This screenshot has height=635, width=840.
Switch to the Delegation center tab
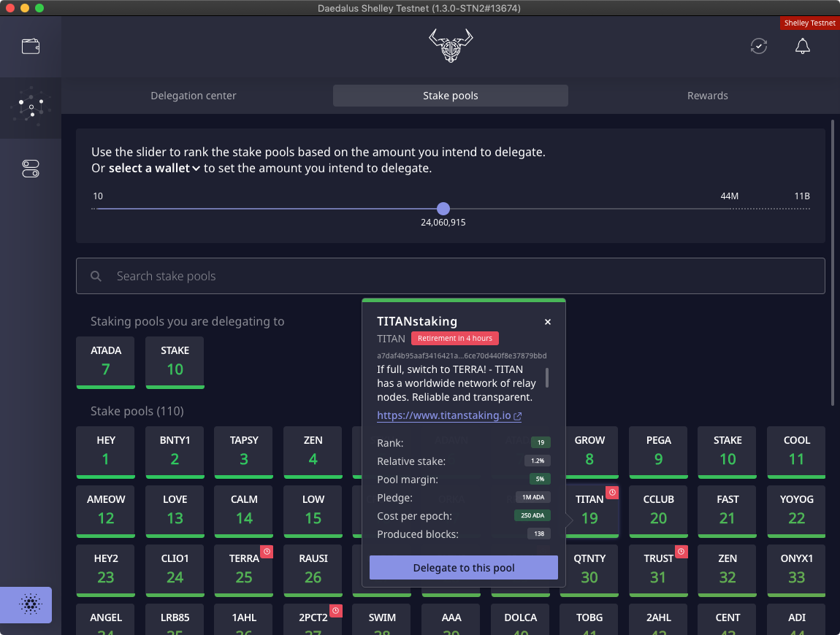(x=194, y=96)
